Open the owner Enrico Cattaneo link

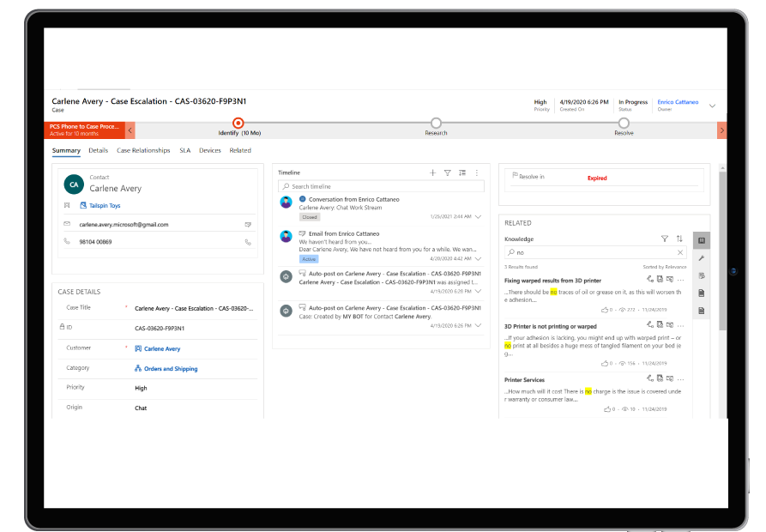point(678,102)
